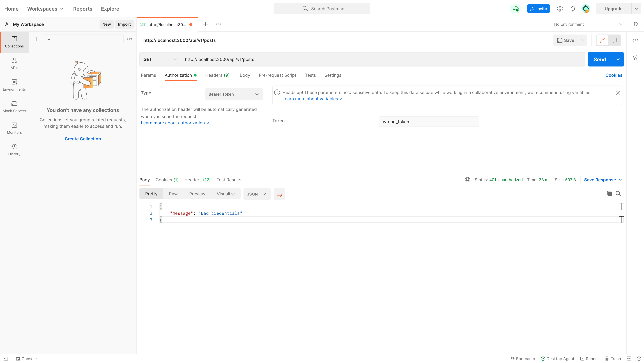Open the user avatar menu
The height and width of the screenshot is (363, 644).
tap(586, 9)
